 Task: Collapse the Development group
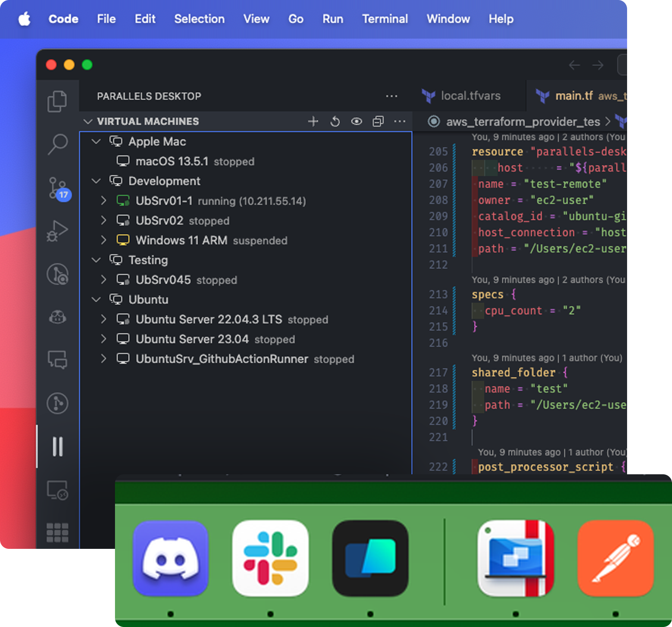coord(96,181)
